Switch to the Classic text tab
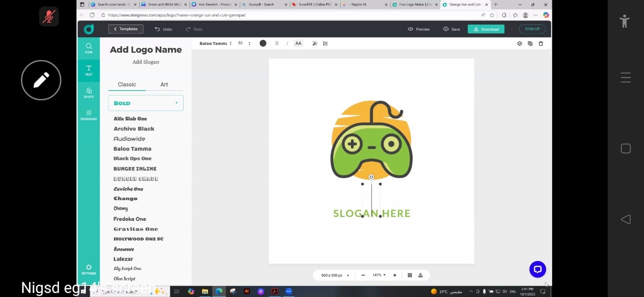This screenshot has height=297, width=644. coord(127,85)
